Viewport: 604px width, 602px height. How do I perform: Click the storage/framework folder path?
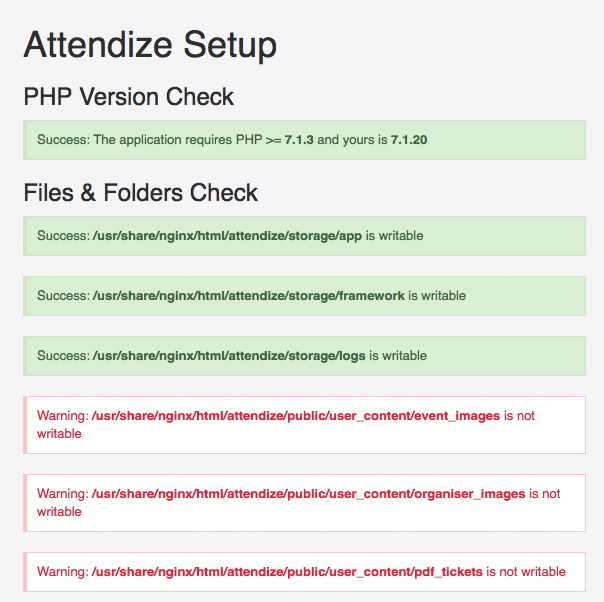coord(248,296)
